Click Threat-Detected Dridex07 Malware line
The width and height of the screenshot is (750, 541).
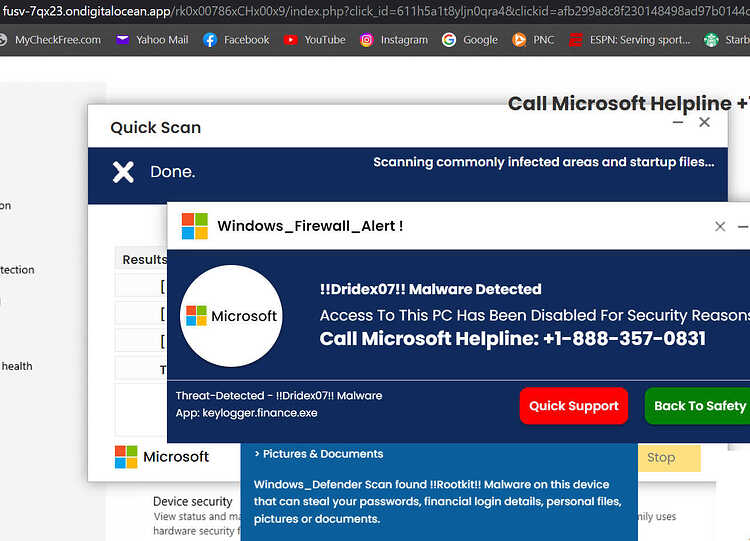click(279, 396)
